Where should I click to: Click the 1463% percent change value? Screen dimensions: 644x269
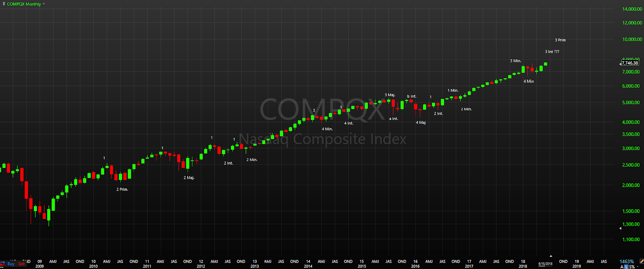[627, 262]
